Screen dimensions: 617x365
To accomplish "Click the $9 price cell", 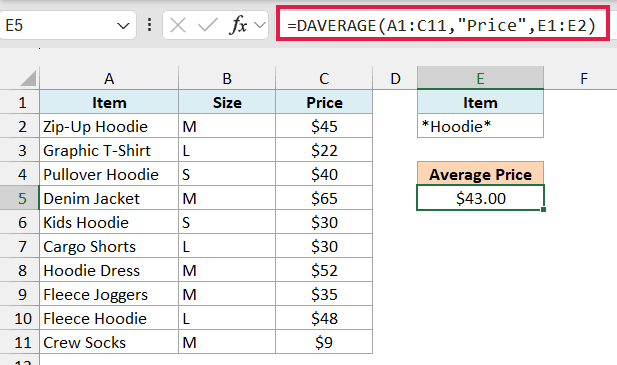I will coord(324,342).
